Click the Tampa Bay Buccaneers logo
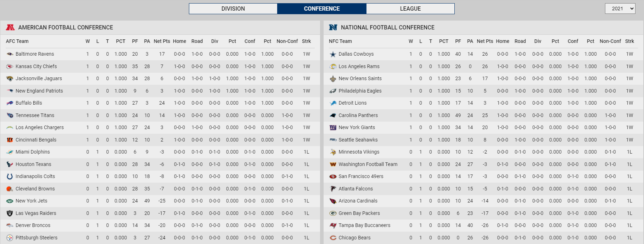This screenshot has height=244, width=644. coord(333,226)
